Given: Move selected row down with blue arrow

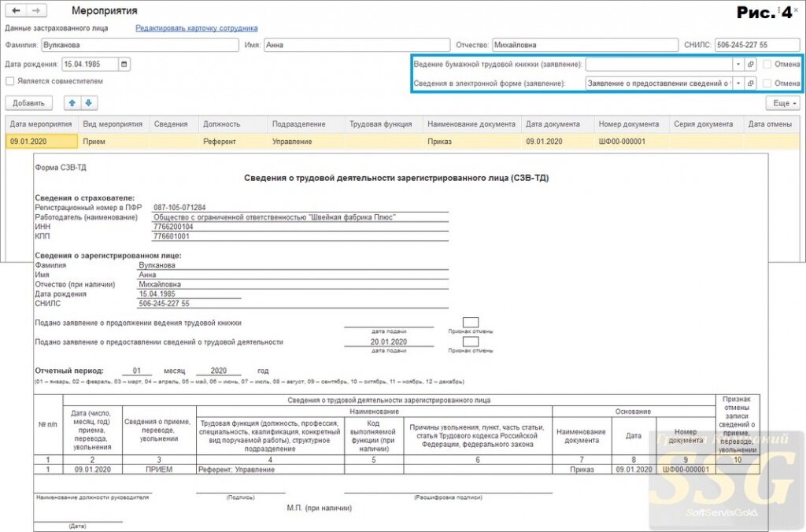Looking at the screenshot, I should pyautogui.click(x=88, y=103).
